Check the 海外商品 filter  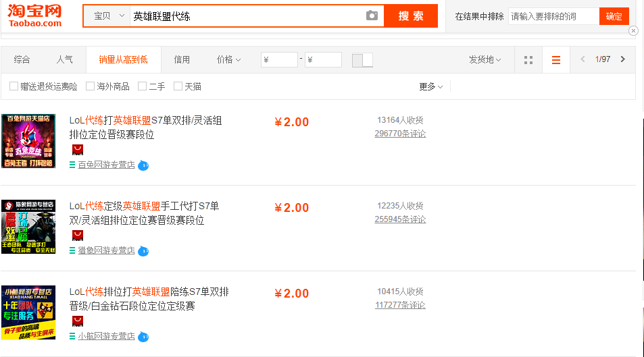pos(90,86)
